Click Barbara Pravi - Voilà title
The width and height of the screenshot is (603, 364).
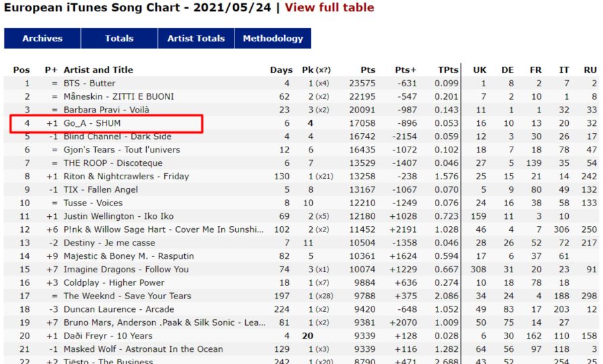[x=107, y=110]
